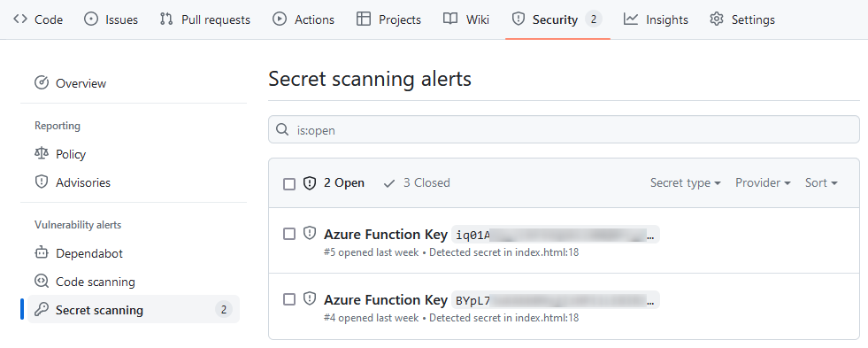Screen dimensions: 868x348
Task: Check the box for alert #4
Action: [289, 300]
